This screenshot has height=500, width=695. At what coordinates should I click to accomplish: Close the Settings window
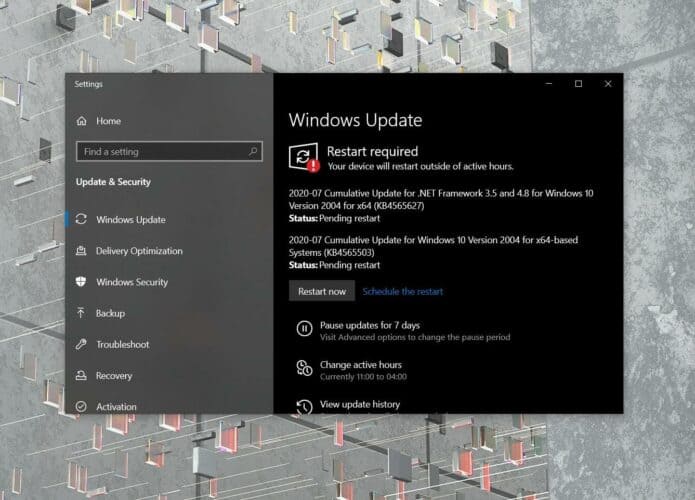click(608, 83)
